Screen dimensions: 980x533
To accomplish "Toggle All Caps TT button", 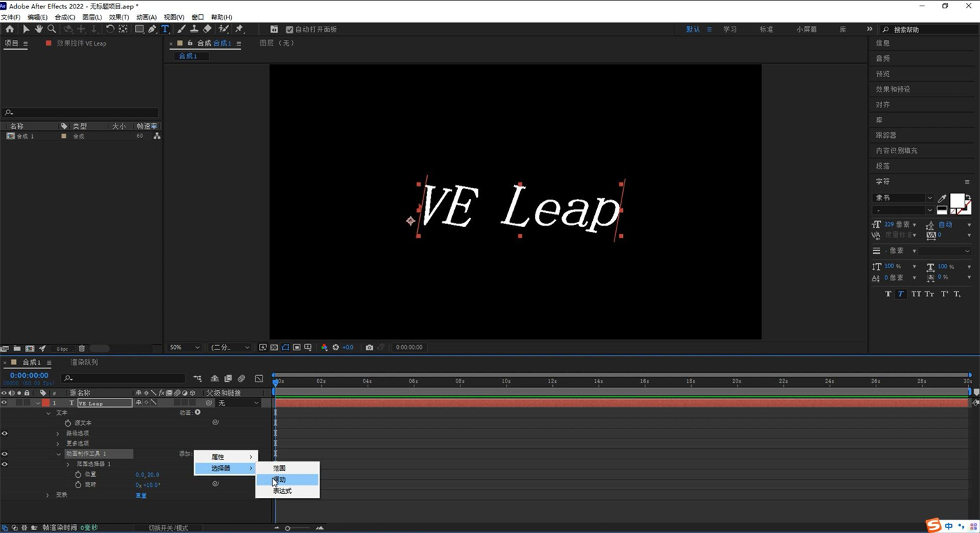I will (916, 294).
